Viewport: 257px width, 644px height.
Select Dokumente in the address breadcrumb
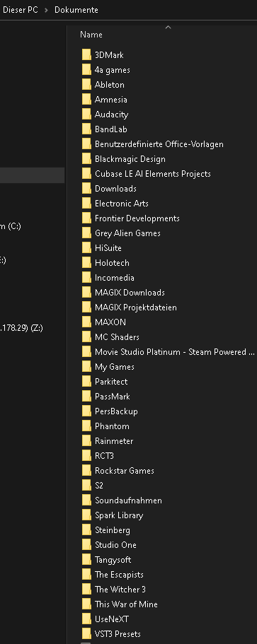tap(76, 10)
